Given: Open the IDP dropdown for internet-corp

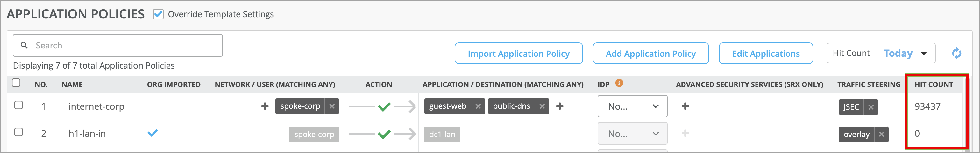Looking at the screenshot, I should click(x=632, y=106).
